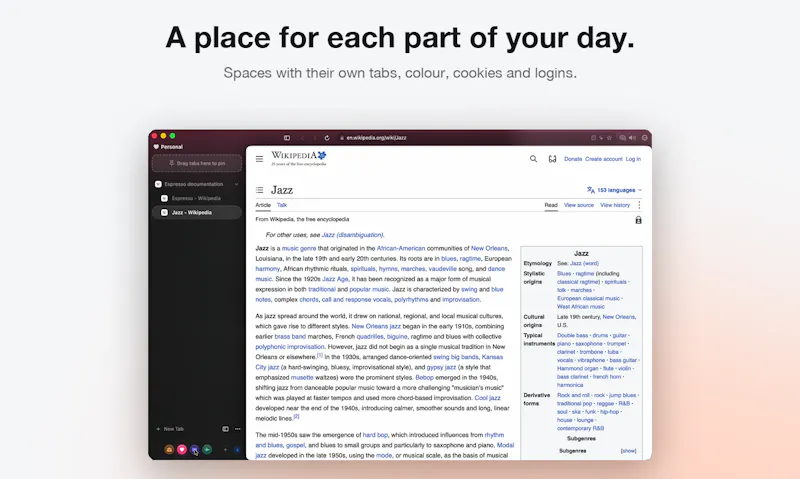800x479 pixels.
Task: Click the split view icon beside New Tab
Action: click(226, 429)
